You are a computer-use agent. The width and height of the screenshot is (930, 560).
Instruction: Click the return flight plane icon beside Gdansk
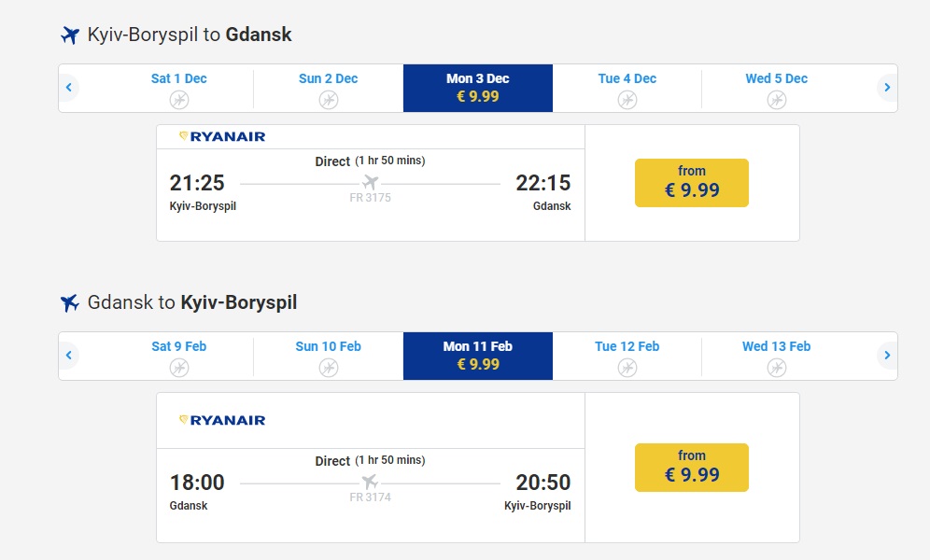point(70,303)
